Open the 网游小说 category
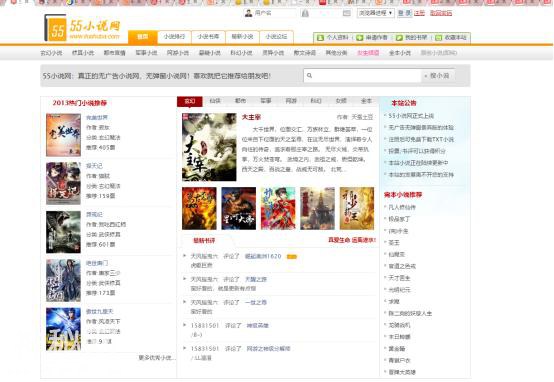The width and height of the screenshot is (554, 382). point(178,53)
